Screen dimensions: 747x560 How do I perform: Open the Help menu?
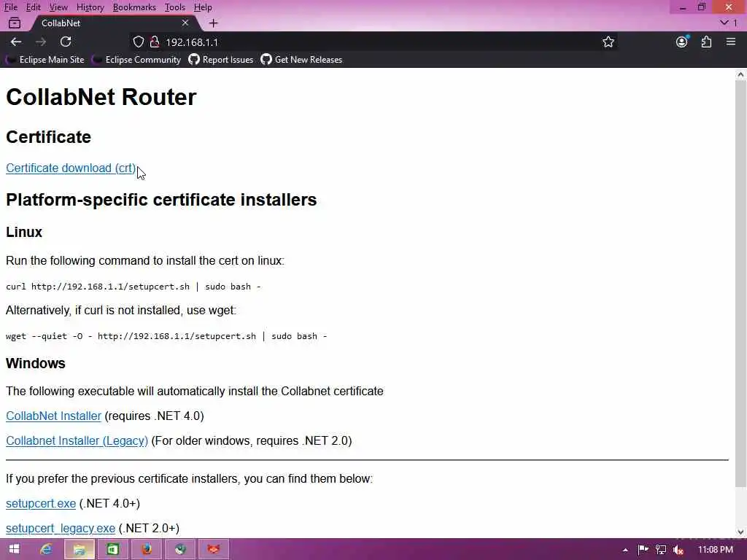tap(203, 7)
